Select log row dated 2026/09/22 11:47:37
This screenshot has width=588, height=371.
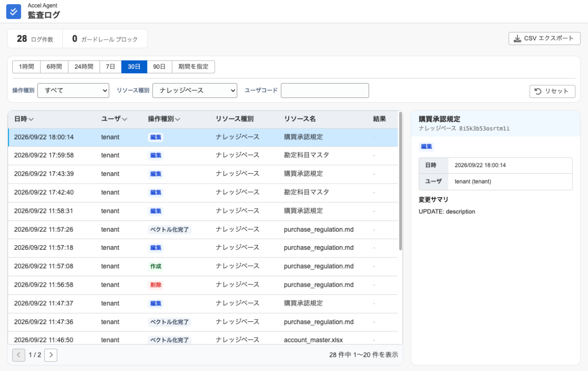[203, 303]
